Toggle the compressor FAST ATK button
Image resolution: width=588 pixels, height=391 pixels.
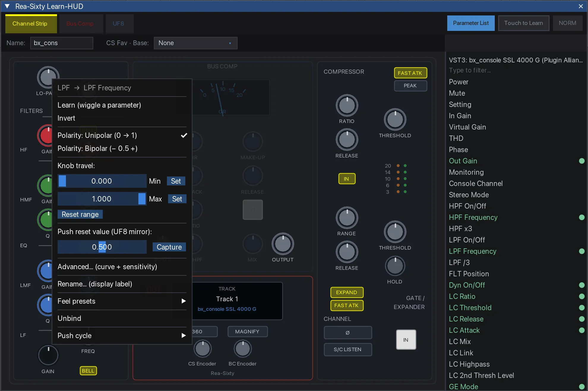point(410,73)
